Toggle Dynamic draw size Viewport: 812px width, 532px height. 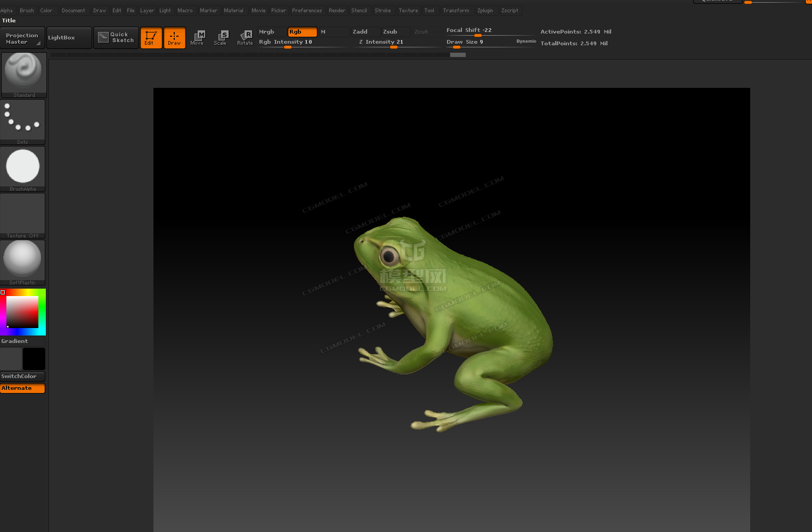tap(526, 42)
